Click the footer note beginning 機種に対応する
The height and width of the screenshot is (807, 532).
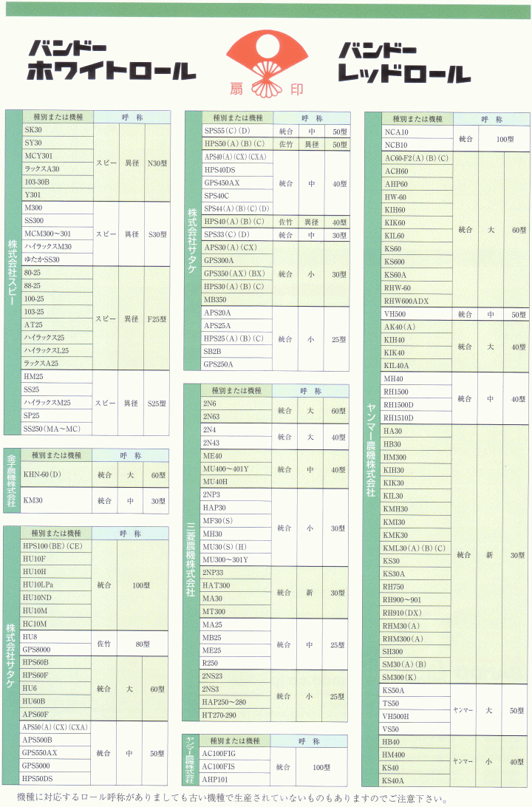232,798
